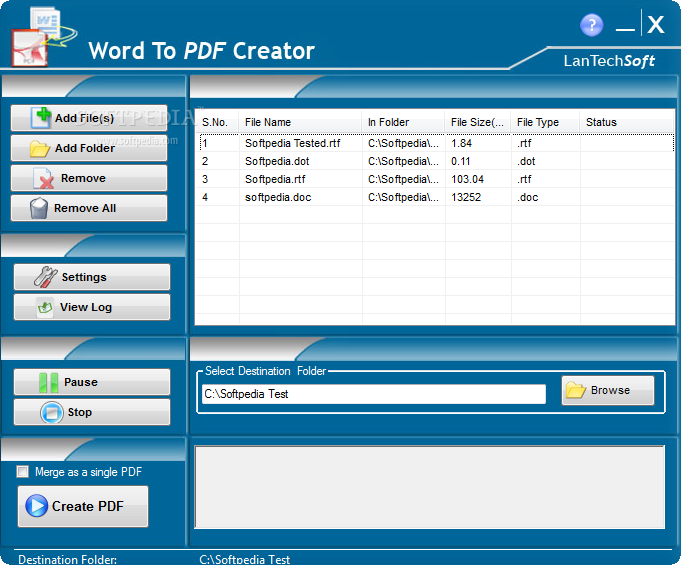Click the .dot file type cell
681x565 pixels.
[x=526, y=161]
